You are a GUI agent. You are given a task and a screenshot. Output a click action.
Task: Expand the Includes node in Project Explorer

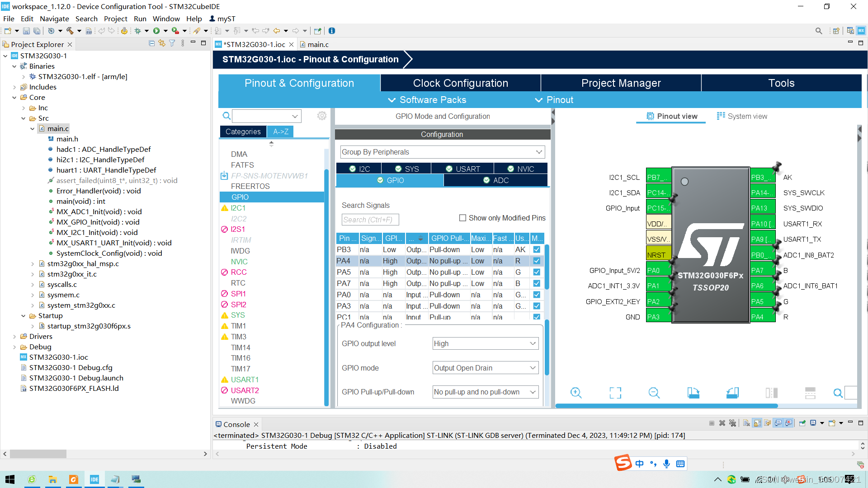pos(14,87)
